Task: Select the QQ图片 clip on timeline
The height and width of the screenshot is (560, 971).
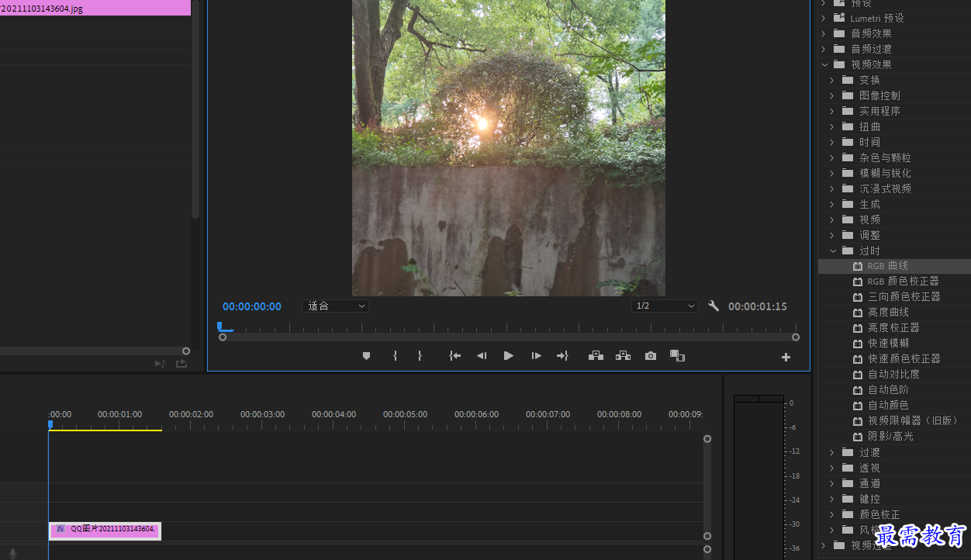Action: tap(105, 530)
